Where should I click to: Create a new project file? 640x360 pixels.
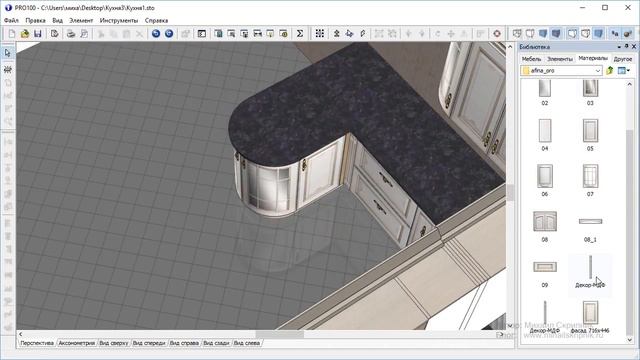[x=12, y=33]
